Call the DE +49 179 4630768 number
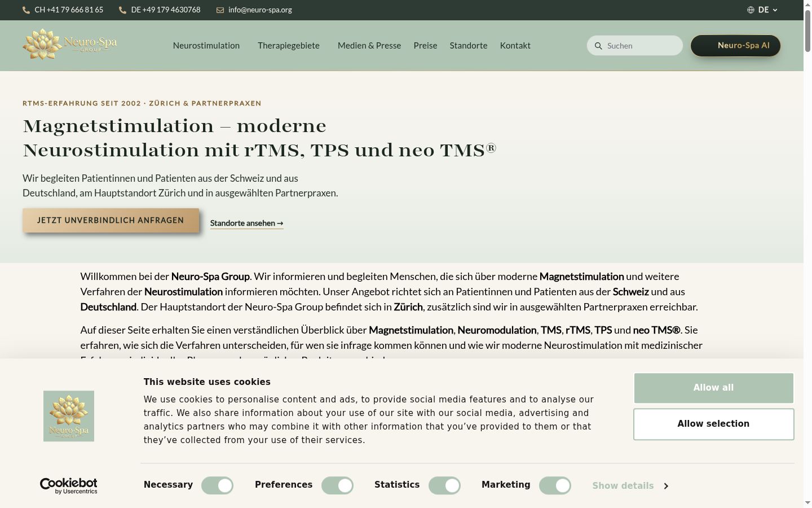Image resolution: width=812 pixels, height=508 pixels. point(166,10)
